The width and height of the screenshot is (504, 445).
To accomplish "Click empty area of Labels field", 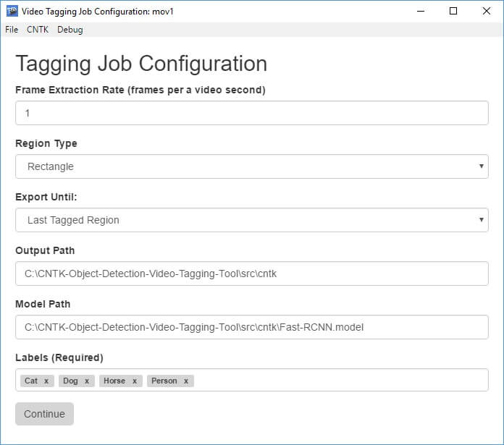I will coord(341,380).
